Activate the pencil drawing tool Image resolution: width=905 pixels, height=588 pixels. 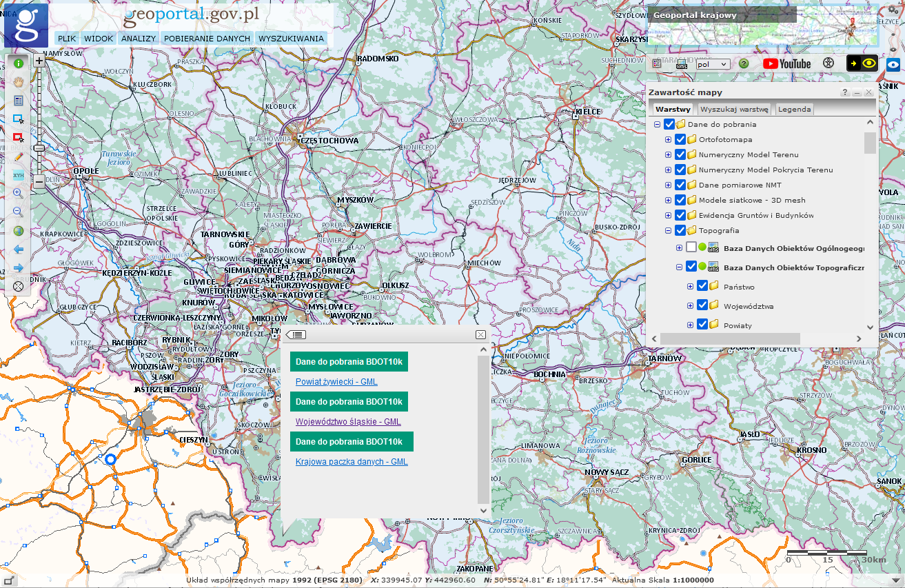[19, 156]
